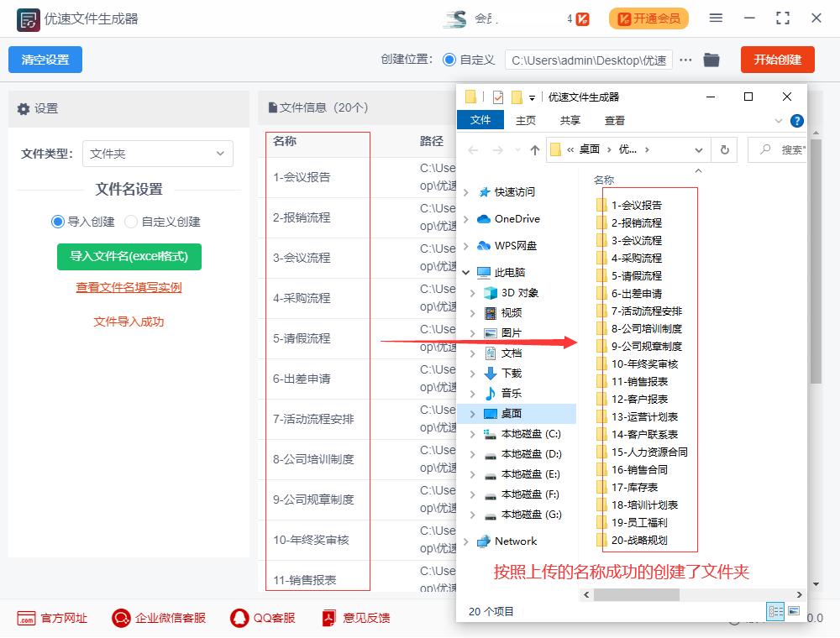
Task: Click the creation path input field
Action: 588,60
